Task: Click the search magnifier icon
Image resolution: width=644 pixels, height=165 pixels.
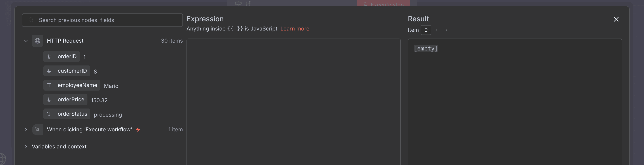Action: pyautogui.click(x=31, y=20)
